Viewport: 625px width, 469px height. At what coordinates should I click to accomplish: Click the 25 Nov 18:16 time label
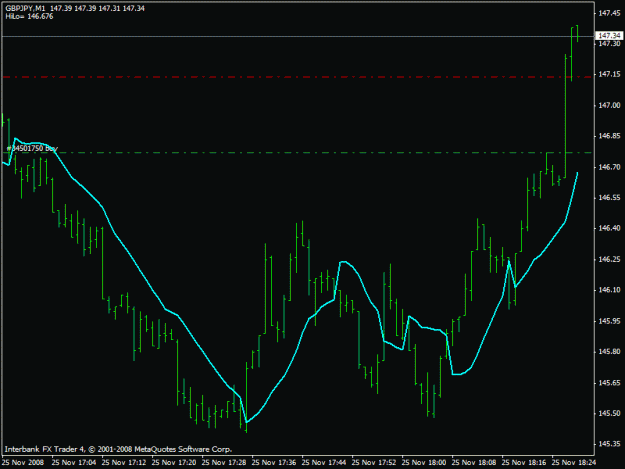[524, 463]
